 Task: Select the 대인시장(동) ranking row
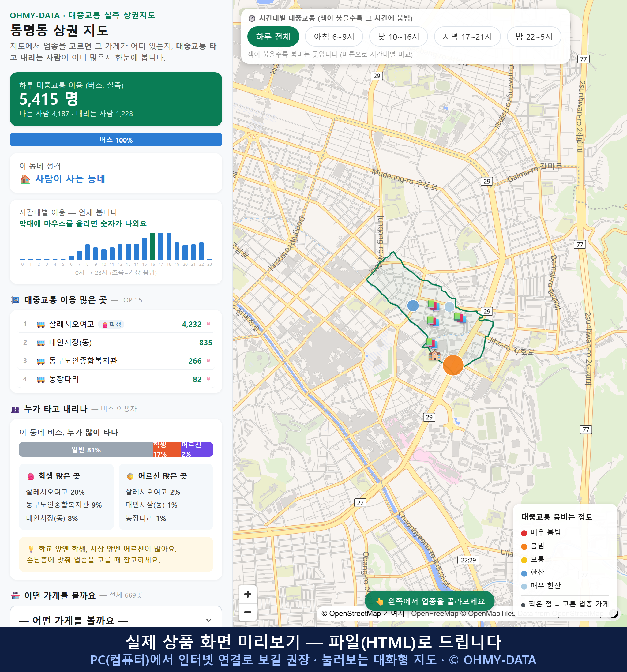click(116, 342)
